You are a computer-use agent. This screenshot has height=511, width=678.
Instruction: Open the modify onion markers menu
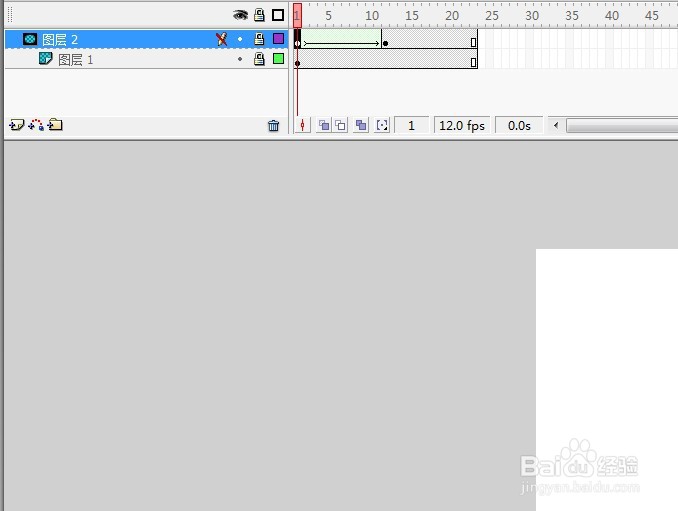tap(382, 126)
